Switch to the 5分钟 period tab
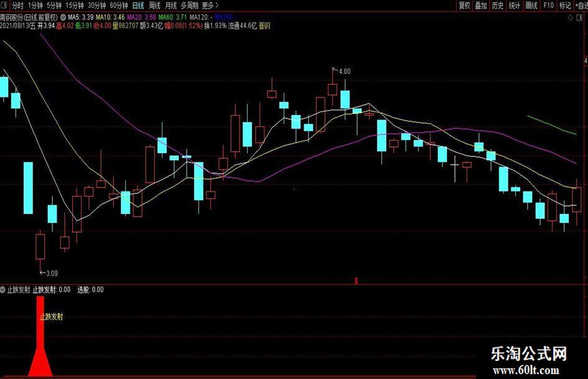 tap(54, 6)
